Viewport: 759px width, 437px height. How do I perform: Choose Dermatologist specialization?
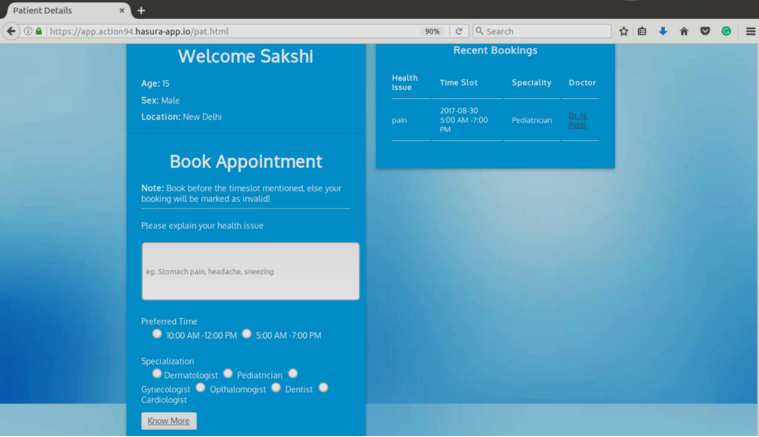coord(156,373)
